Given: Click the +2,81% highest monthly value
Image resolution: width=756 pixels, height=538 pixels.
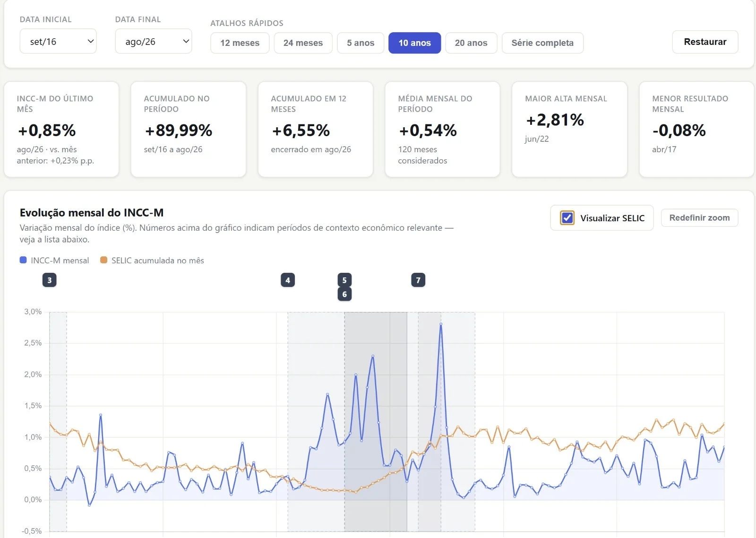Looking at the screenshot, I should pos(555,120).
